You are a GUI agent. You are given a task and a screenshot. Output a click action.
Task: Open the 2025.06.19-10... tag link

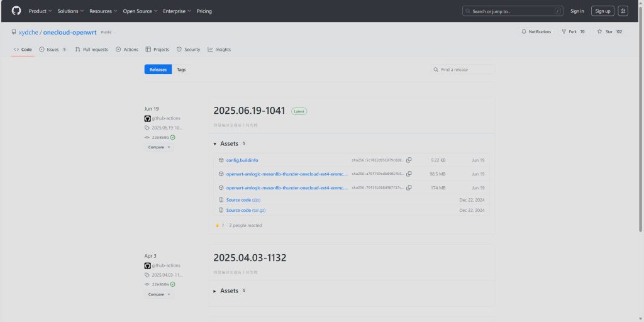[167, 128]
